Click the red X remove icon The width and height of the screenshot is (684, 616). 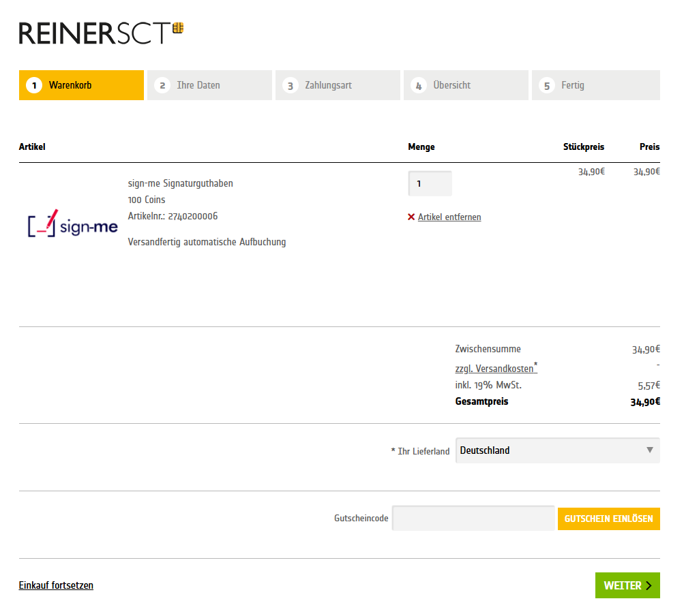411,217
